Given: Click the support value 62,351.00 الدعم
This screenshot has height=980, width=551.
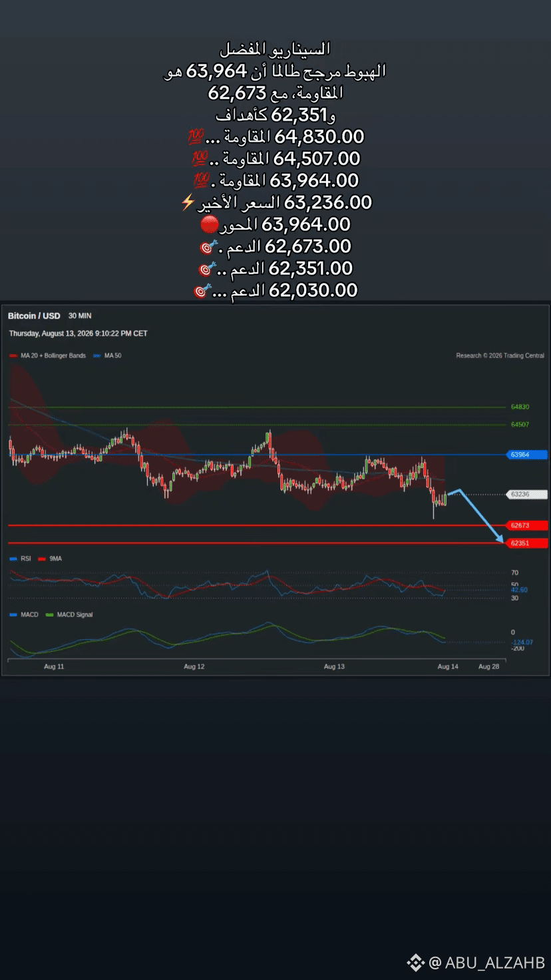Looking at the screenshot, I should [x=285, y=268].
